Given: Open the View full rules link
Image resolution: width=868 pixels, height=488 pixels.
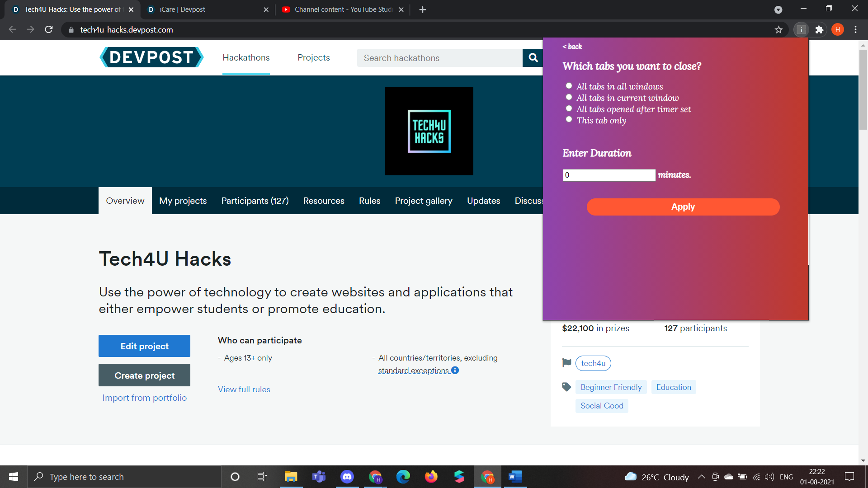Looking at the screenshot, I should point(244,389).
